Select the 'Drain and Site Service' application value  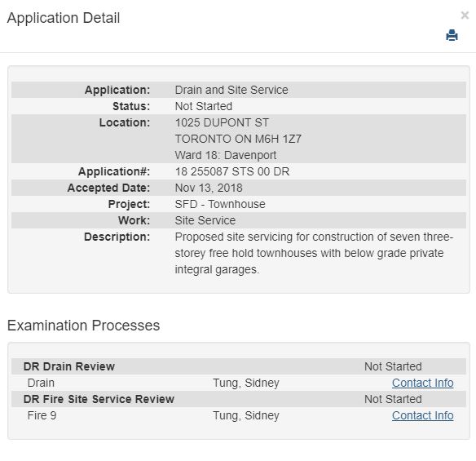tap(231, 90)
